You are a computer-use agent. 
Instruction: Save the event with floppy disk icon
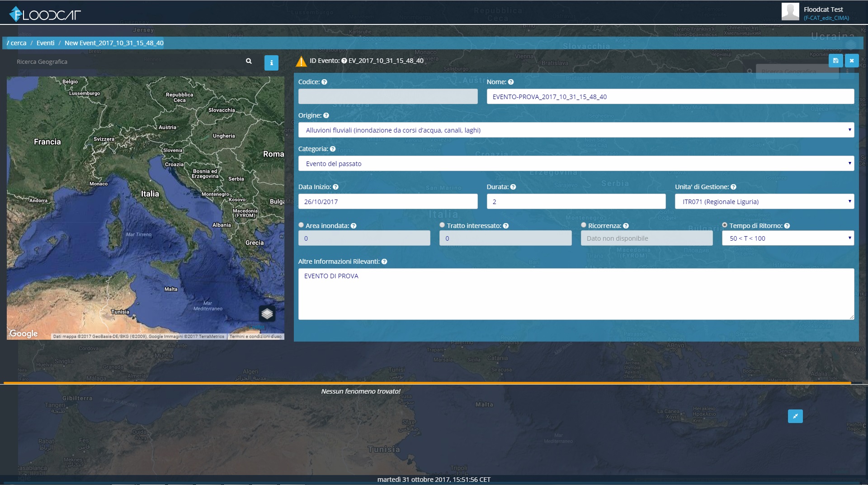835,61
